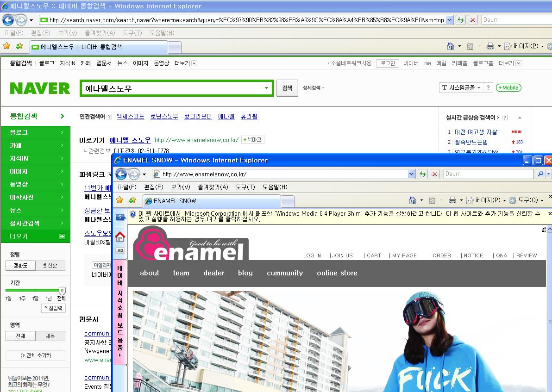Screen dimensions: 552x392
Task: Open Favorites star in ENAMEL SNOW window
Action: point(119,200)
